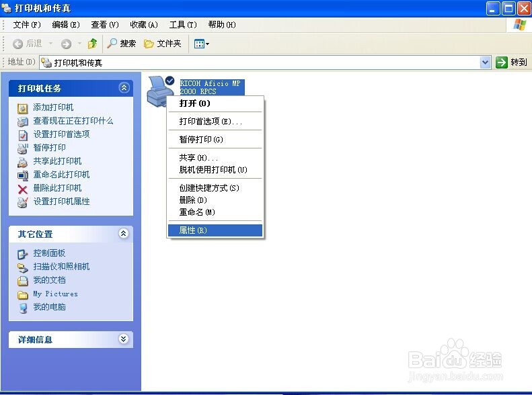Click the 控制面板 link
Screen dimensions: 532x395
49,253
